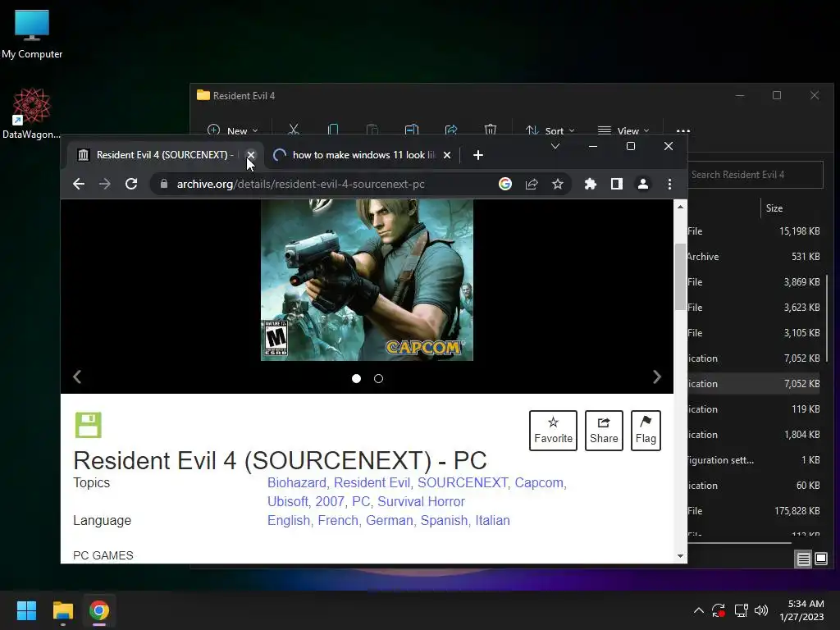
Task: Select the 175,828 KB file row
Action: click(x=754, y=510)
